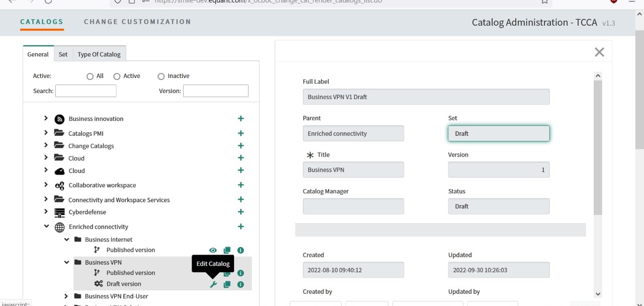Click the details panel scrollbar down arrow
The height and width of the screenshot is (306, 644).
tap(598, 294)
